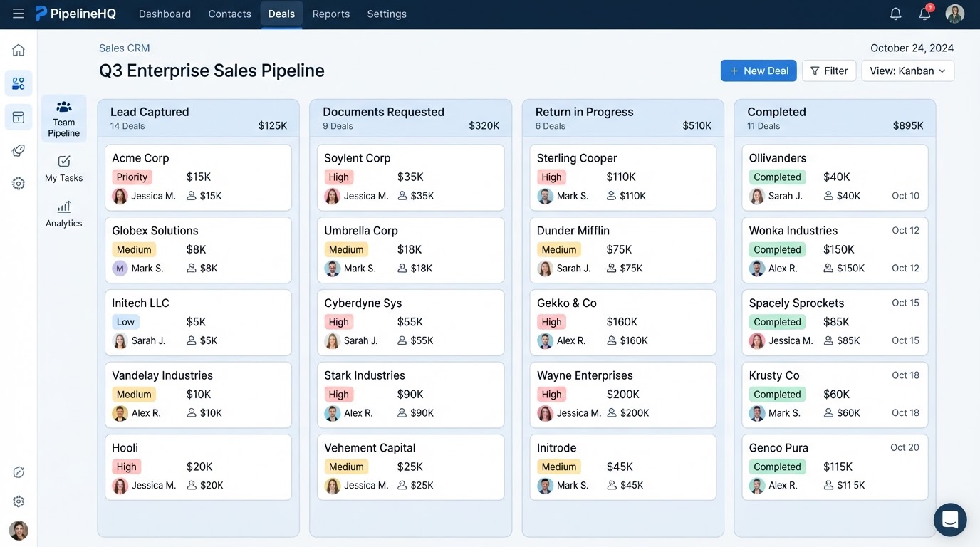980x547 pixels.
Task: Open the Initrode deal title
Action: pyautogui.click(x=557, y=448)
